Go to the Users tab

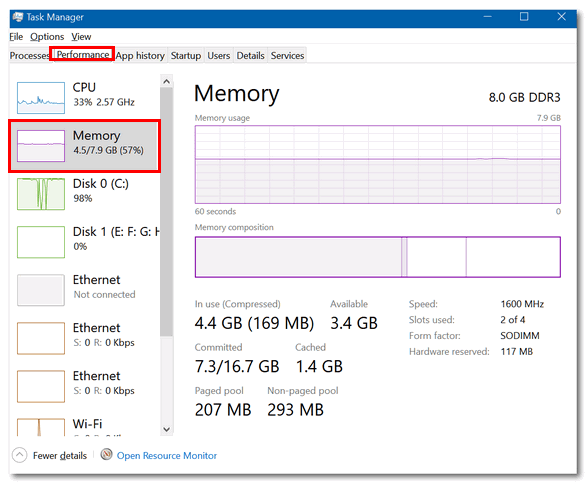pos(219,55)
